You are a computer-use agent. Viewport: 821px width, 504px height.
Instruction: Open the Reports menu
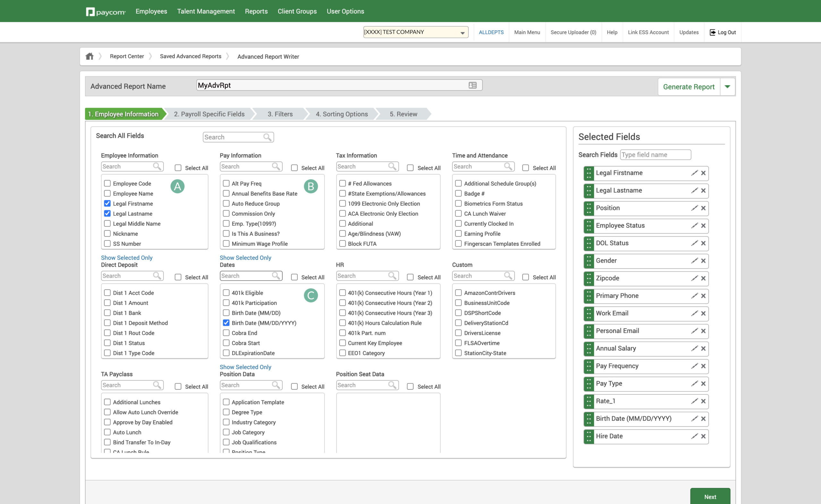pyautogui.click(x=256, y=11)
